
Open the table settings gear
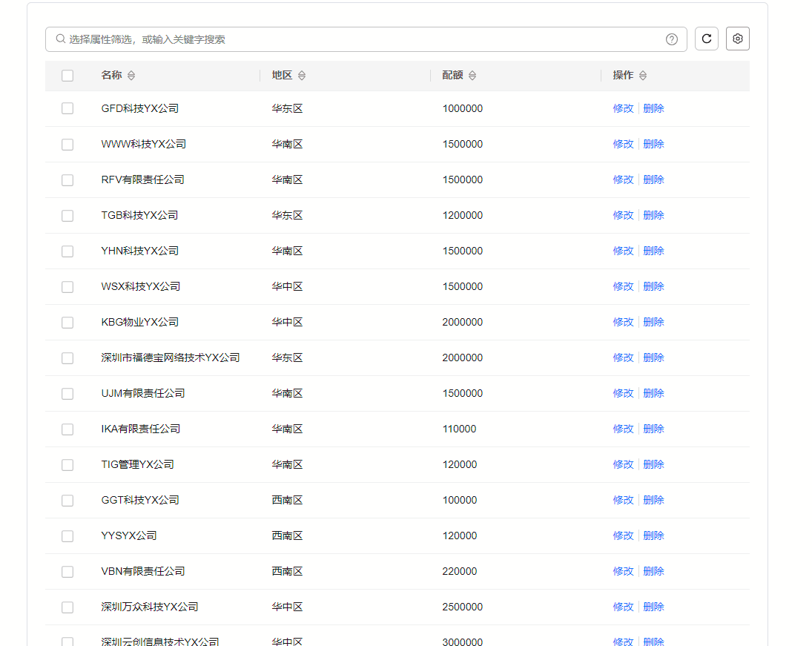point(737,39)
